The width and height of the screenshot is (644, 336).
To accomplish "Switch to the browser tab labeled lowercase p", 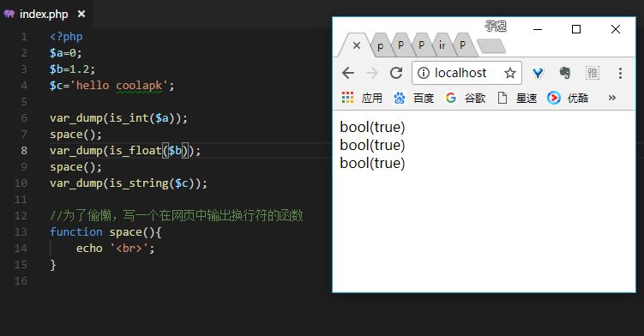I will [381, 45].
